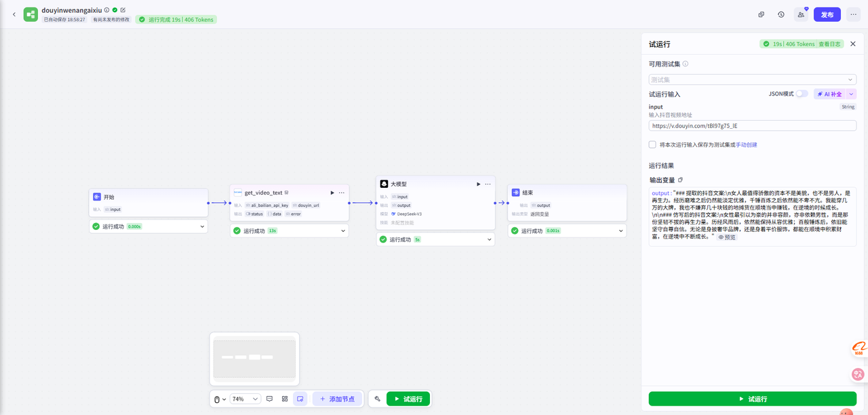
Task: Open the three-dot menu on 大模型 node
Action: pyautogui.click(x=488, y=184)
